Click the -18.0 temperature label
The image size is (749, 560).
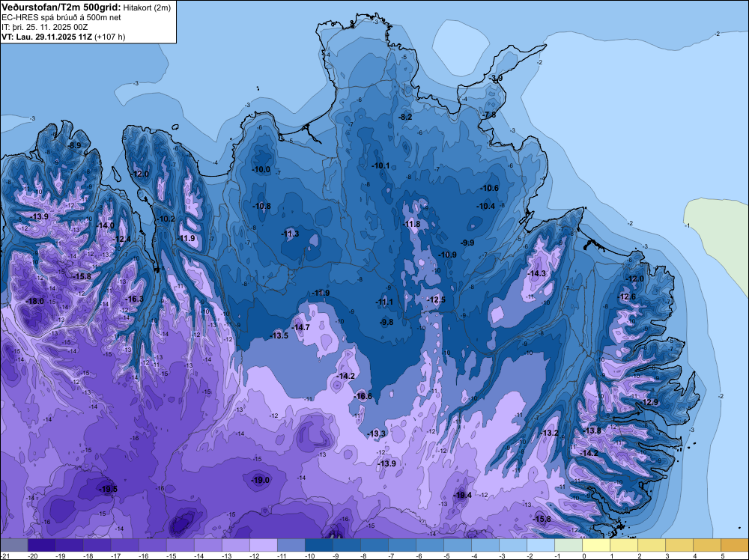pyautogui.click(x=36, y=301)
